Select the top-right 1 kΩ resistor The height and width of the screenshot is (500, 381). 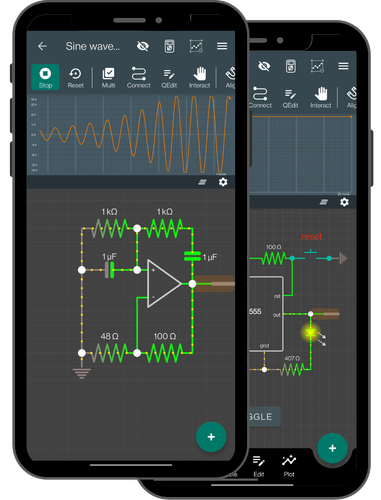[x=165, y=228]
